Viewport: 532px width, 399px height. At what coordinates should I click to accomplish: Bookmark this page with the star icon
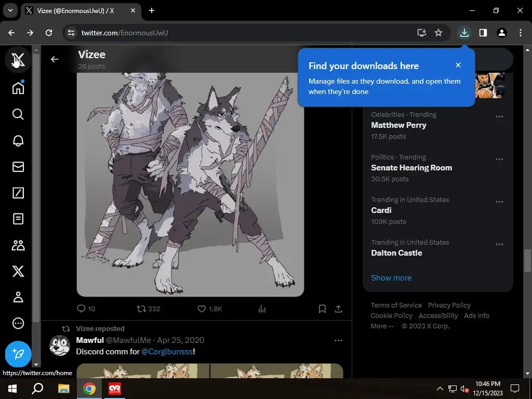[438, 33]
